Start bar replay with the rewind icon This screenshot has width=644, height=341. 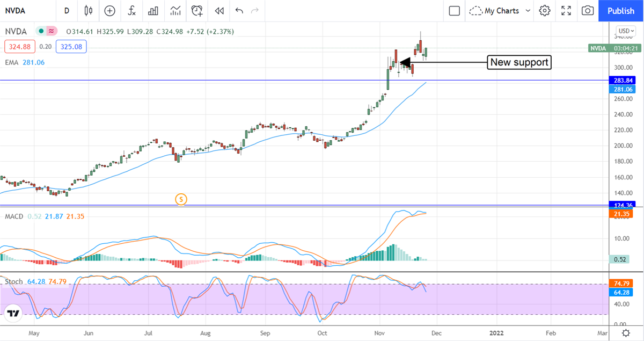point(219,11)
